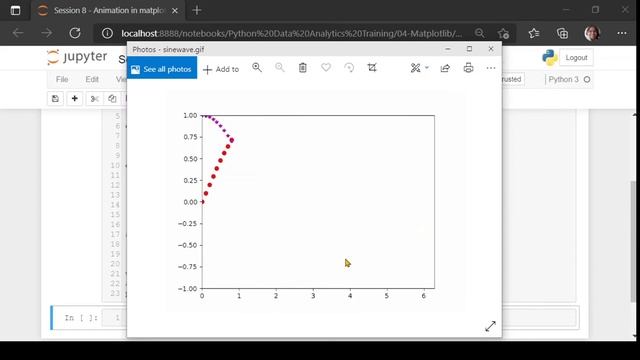Save notebook with floppy disk icon
The image size is (640, 360).
[55, 99]
